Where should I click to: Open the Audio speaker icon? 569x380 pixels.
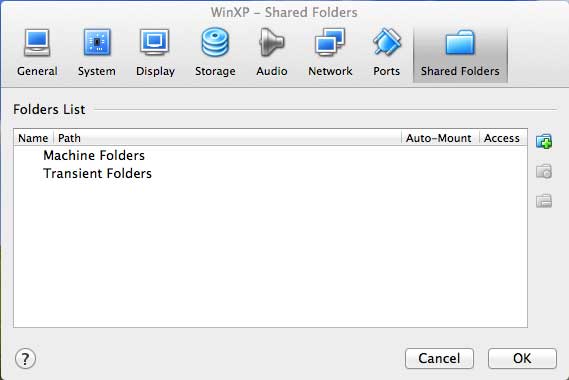(x=271, y=43)
